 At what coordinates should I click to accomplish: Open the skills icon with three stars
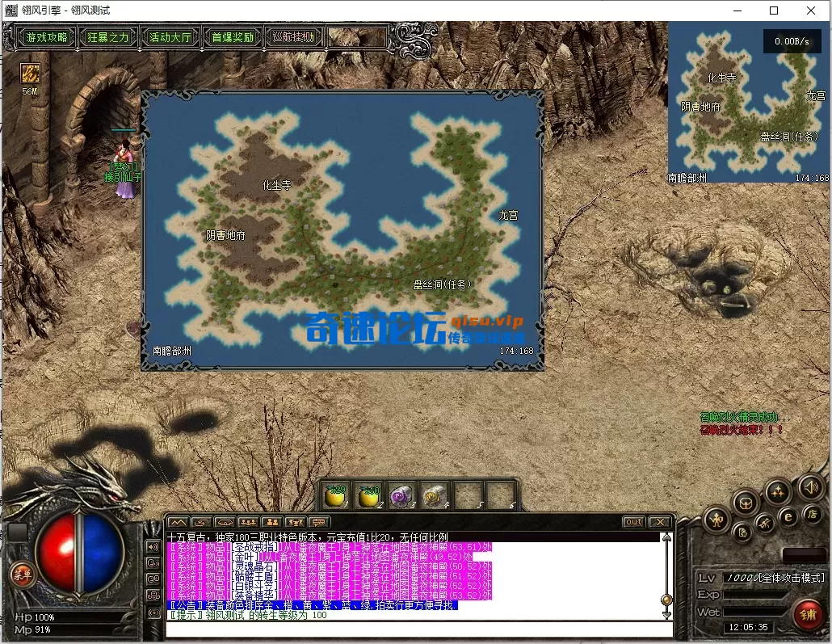coord(778,492)
